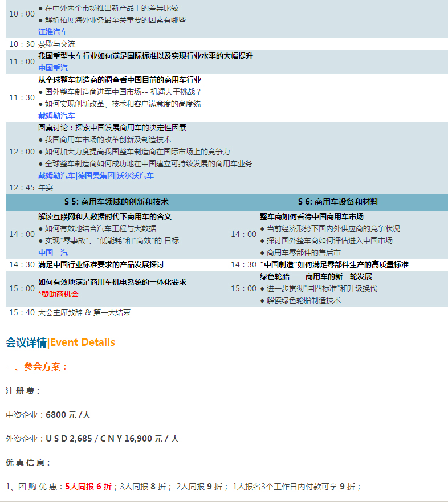
Task: Click the 解读互联网和大数据 session title
Action: tap(105, 217)
